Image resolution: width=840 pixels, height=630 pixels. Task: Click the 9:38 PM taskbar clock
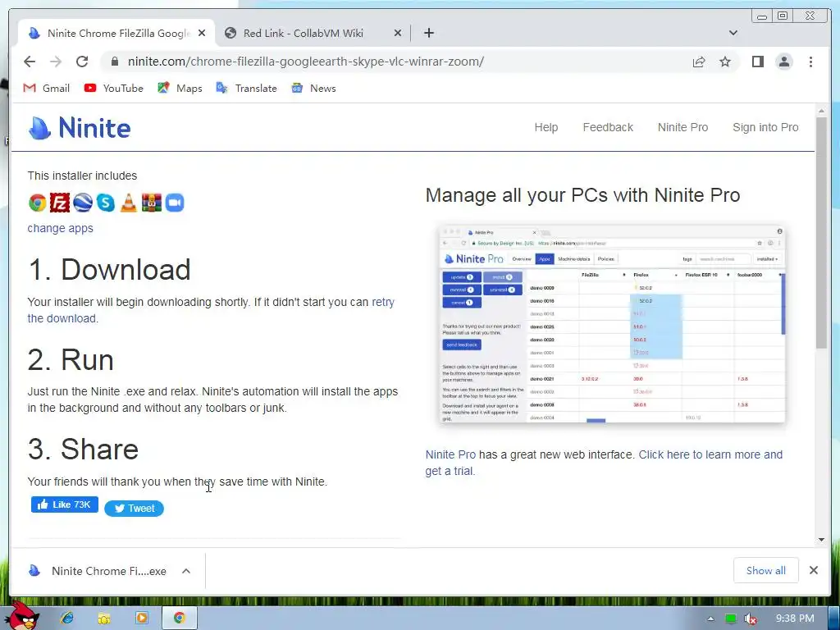pos(795,619)
